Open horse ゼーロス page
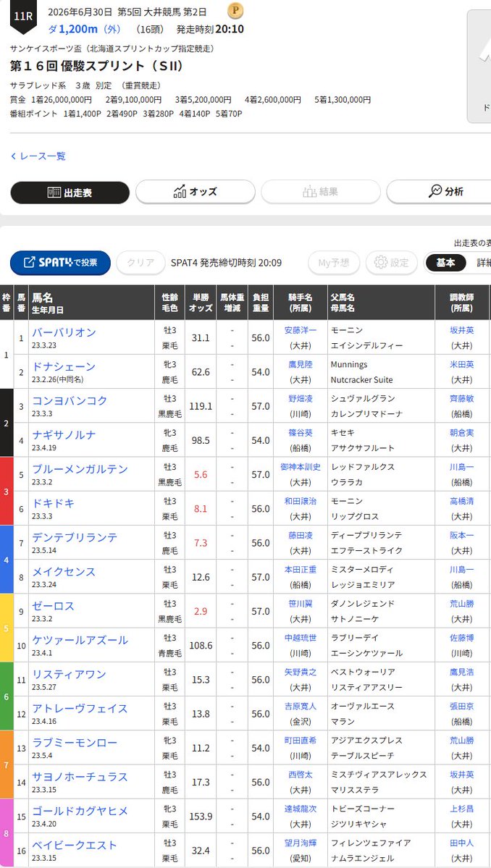 click(x=53, y=606)
